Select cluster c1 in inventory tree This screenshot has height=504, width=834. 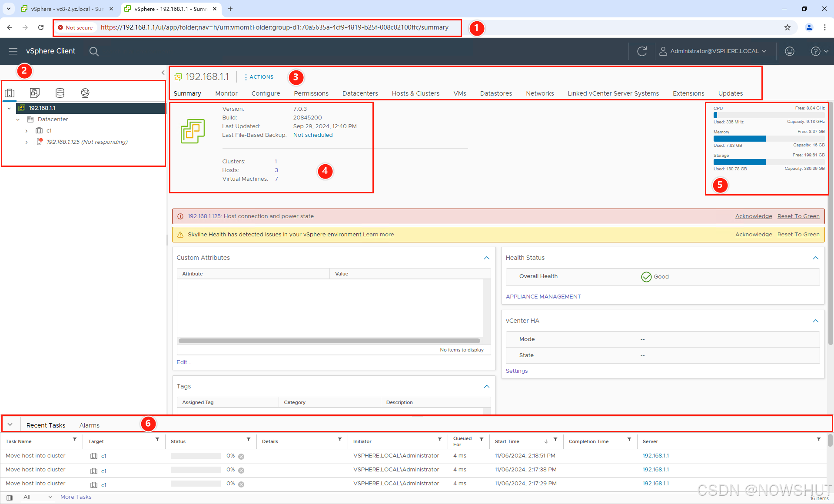click(x=49, y=131)
